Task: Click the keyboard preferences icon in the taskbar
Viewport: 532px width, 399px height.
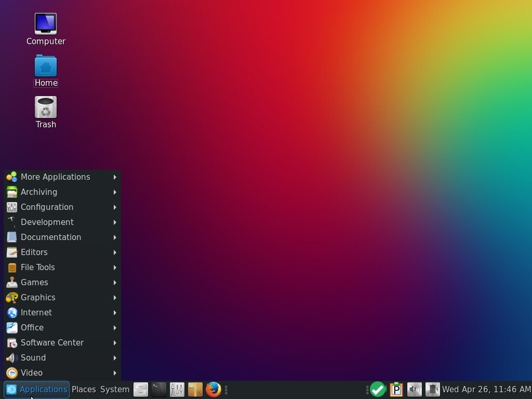Action: (141, 389)
